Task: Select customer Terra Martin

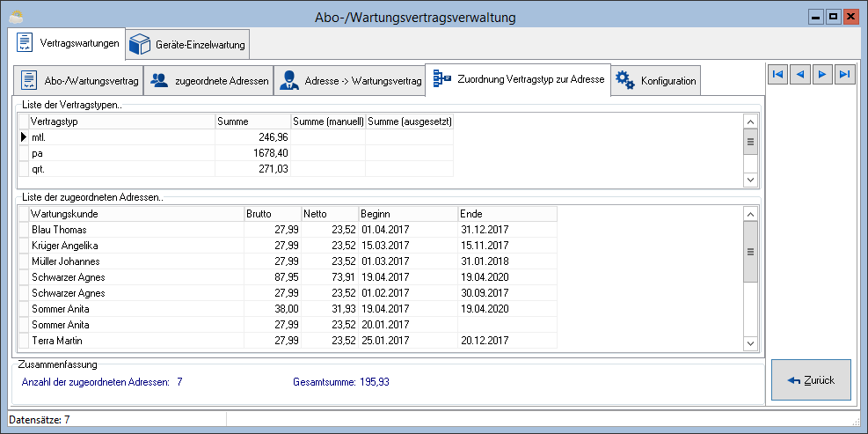Action: coord(288,341)
